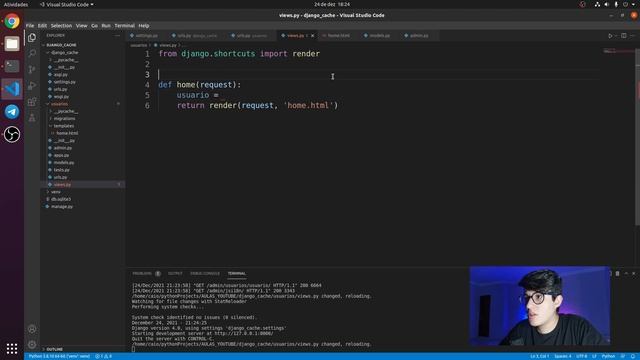This screenshot has width=640, height=360.
Task: Open the View menu
Action: (x=82, y=26)
